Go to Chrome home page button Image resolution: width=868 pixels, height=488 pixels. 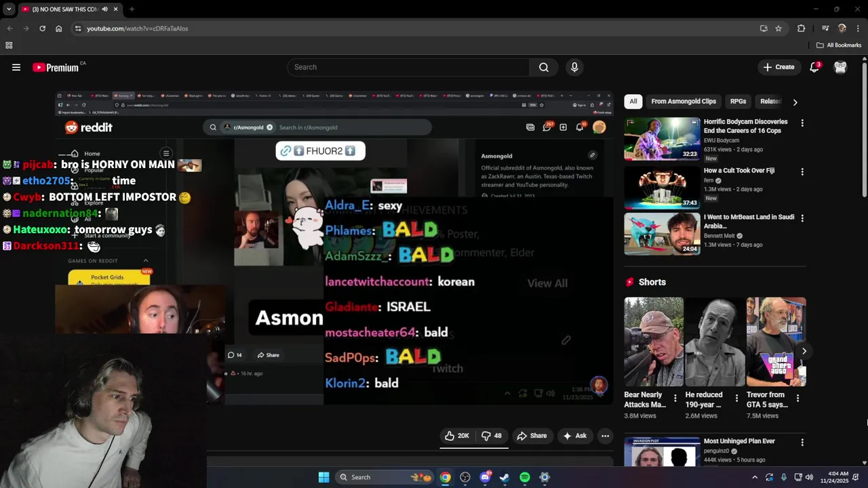tap(58, 28)
